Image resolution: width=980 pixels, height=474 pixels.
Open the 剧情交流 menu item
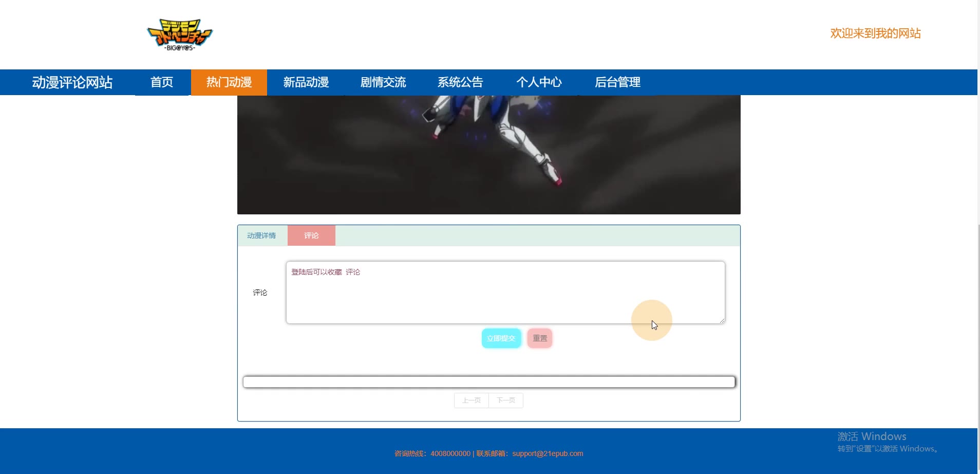pyautogui.click(x=383, y=82)
